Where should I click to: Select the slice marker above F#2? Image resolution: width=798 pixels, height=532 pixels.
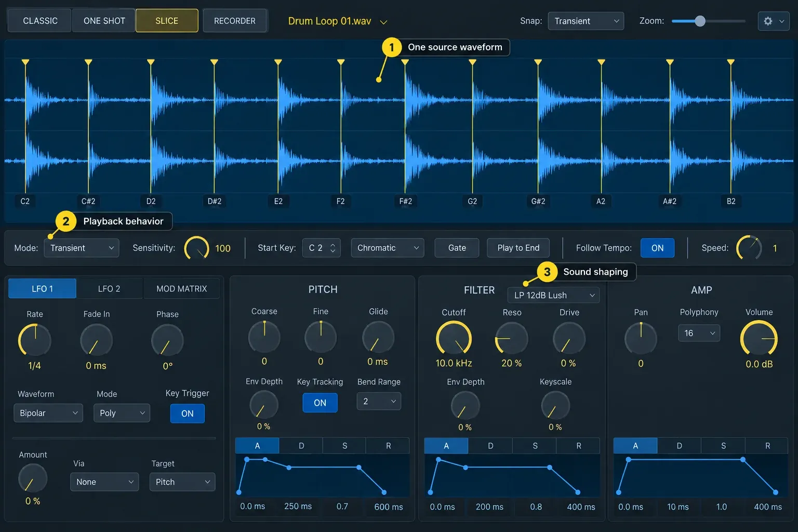point(405,62)
